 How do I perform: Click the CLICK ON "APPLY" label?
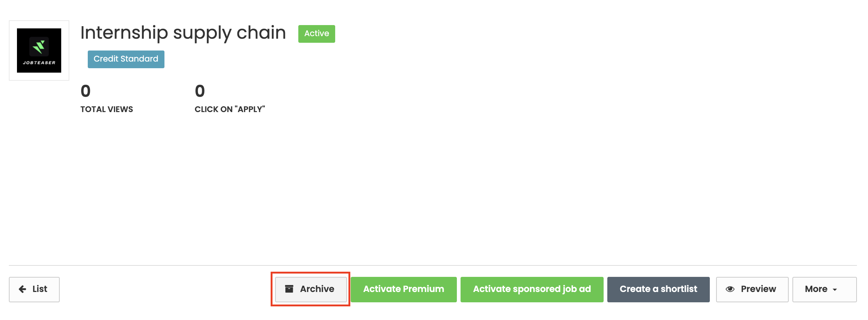(230, 109)
